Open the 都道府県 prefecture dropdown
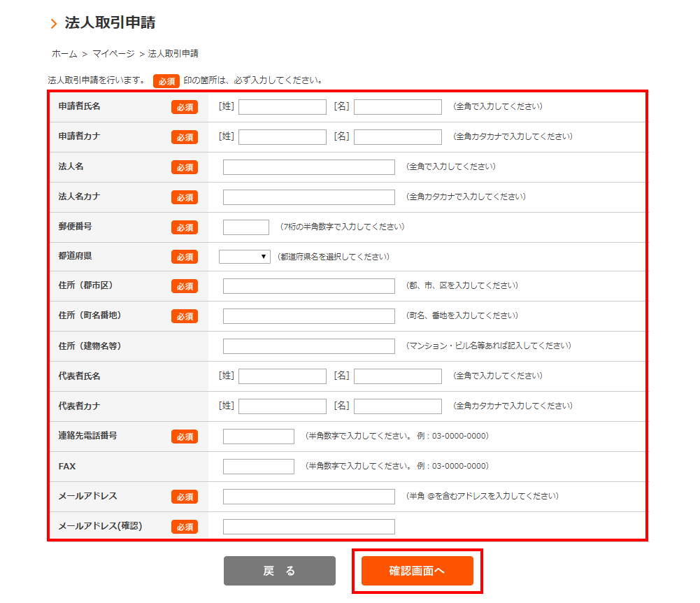The width and height of the screenshot is (700, 603). (x=244, y=257)
